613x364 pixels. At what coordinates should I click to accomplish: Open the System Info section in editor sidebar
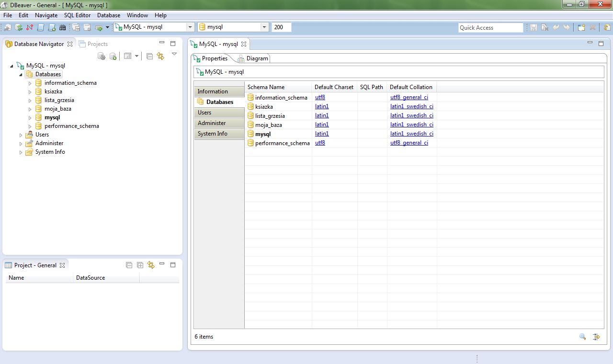(219, 134)
